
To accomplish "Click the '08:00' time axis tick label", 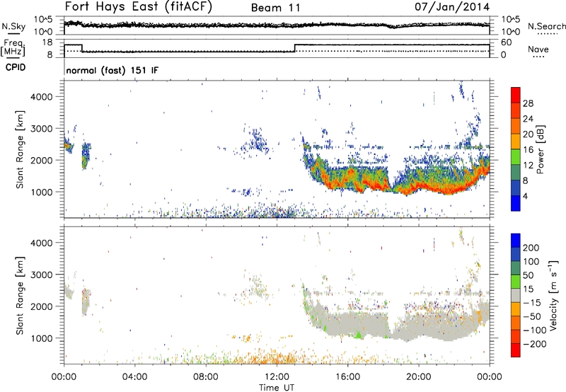I will click(x=206, y=377).
